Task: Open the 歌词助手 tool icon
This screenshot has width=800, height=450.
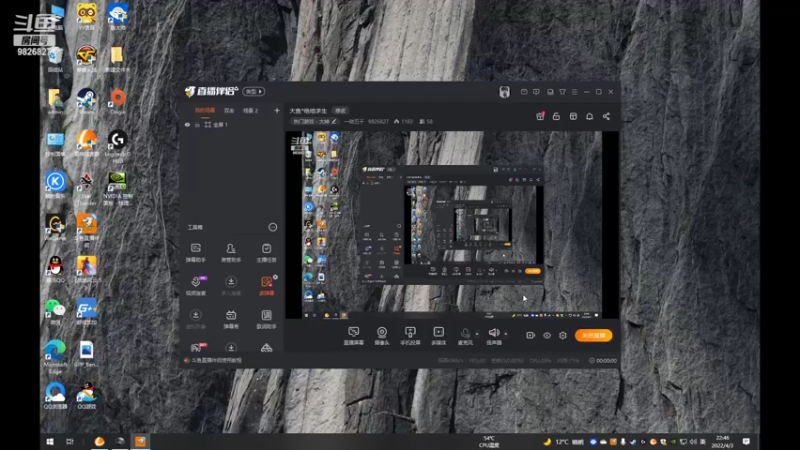Action: pos(266,319)
